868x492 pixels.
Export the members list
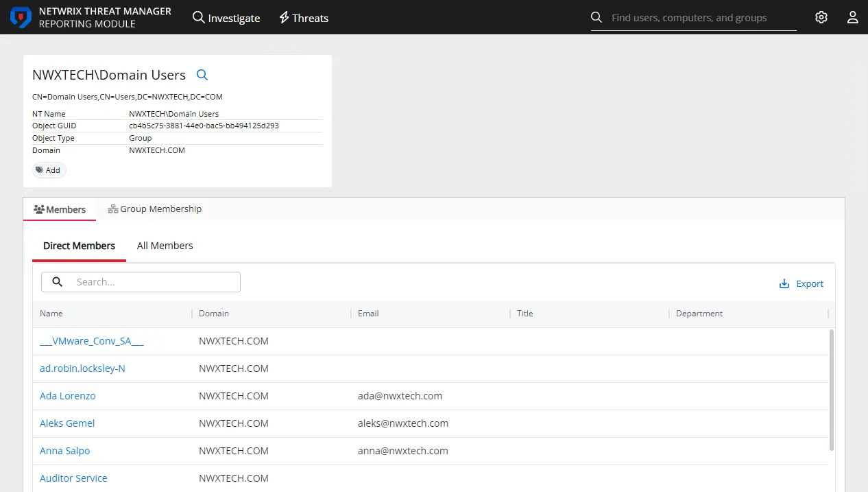[x=801, y=283]
